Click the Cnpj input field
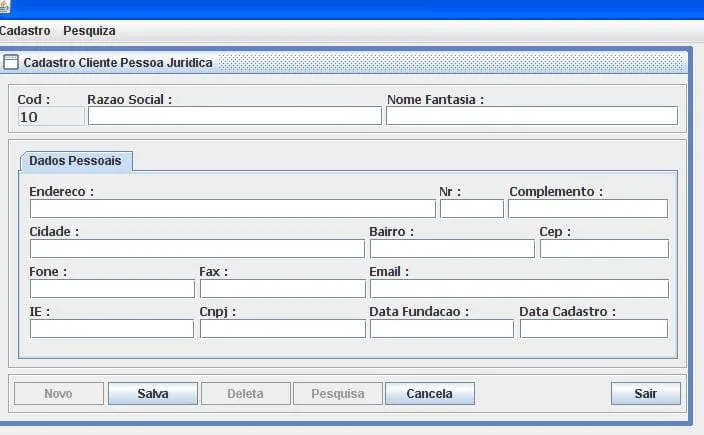This screenshot has width=704, height=435. 282,329
